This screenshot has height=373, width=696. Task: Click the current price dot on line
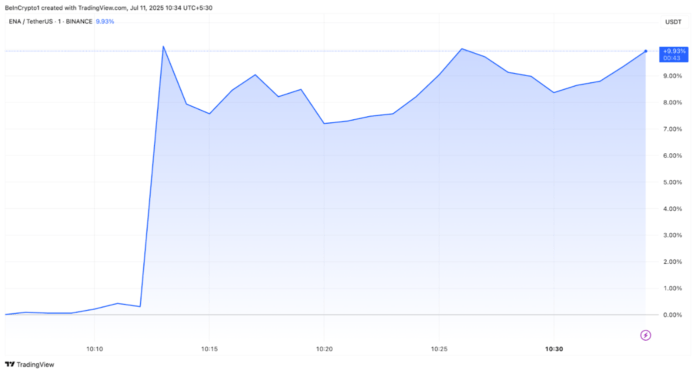pyautogui.click(x=645, y=51)
